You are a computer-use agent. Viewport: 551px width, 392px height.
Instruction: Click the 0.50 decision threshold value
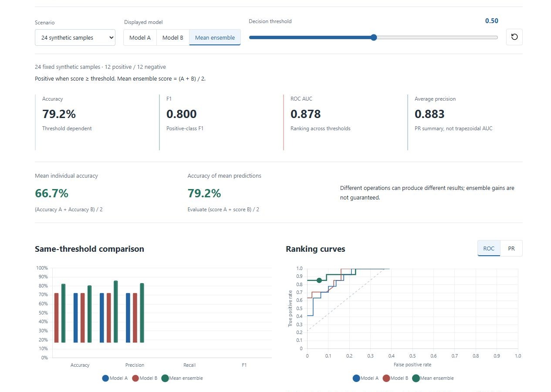(492, 21)
